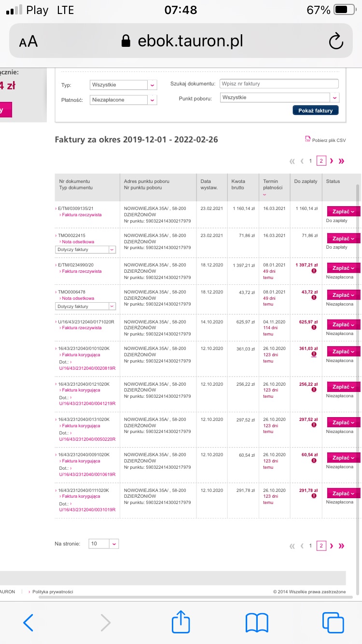This screenshot has width=362, height=644.
Task: Go back with Safari back arrow
Action: pyautogui.click(x=28, y=623)
